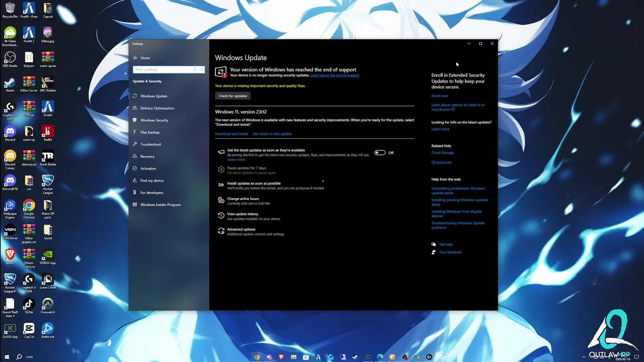The height and width of the screenshot is (362, 644).
Task: Open Change active hours option
Action: pyautogui.click(x=244, y=201)
